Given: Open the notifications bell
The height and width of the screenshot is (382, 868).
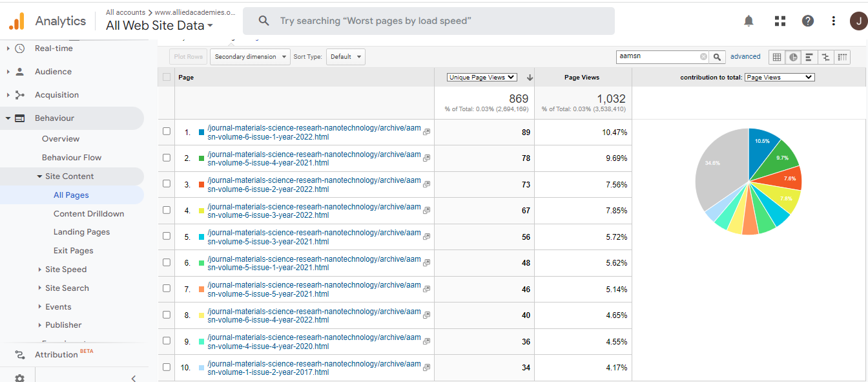Looking at the screenshot, I should coord(749,21).
